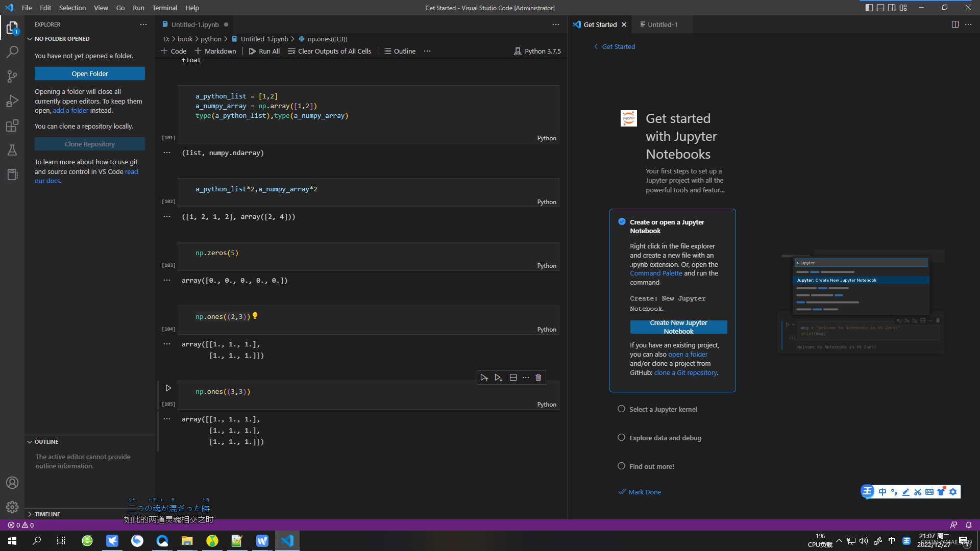Open the Terminal menu
Screen dimensions: 980x551
(x=164, y=8)
